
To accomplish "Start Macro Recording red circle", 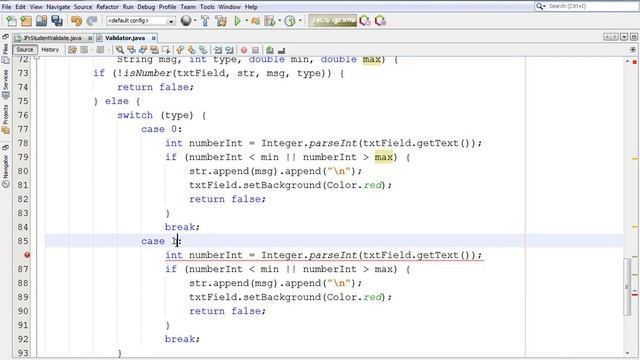I will point(244,50).
